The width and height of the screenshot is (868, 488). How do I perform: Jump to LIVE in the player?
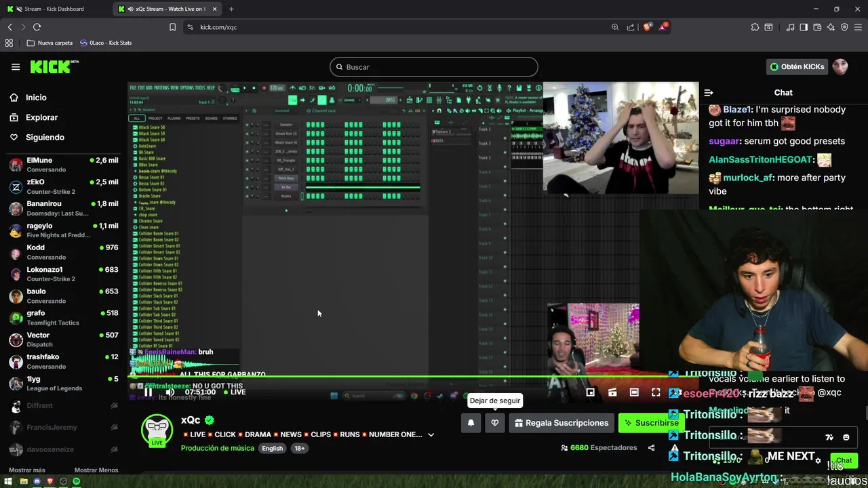point(234,392)
